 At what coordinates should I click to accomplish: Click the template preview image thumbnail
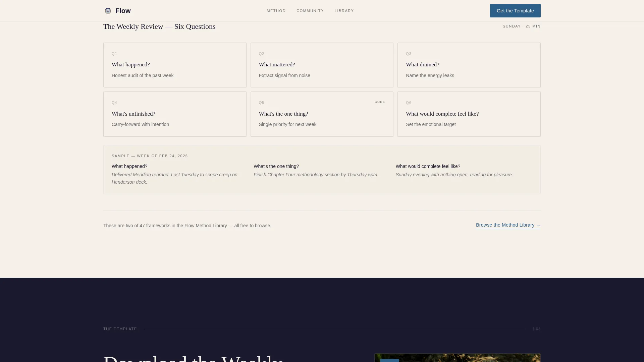(x=458, y=358)
